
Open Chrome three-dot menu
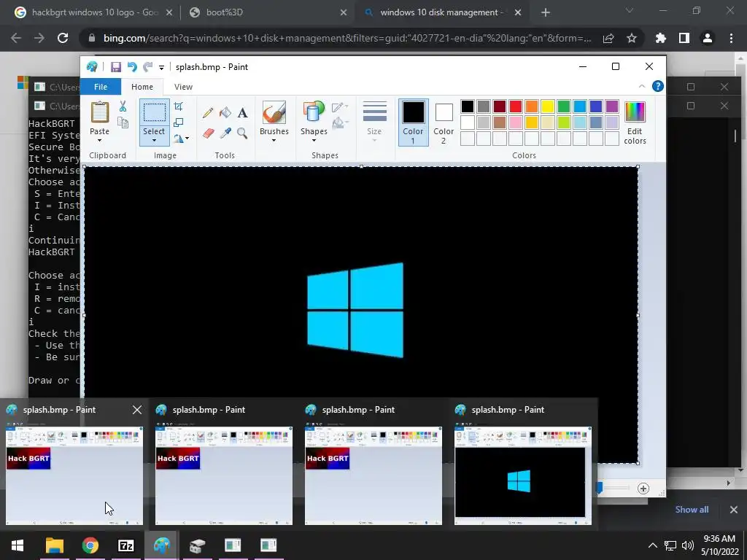pos(731,38)
